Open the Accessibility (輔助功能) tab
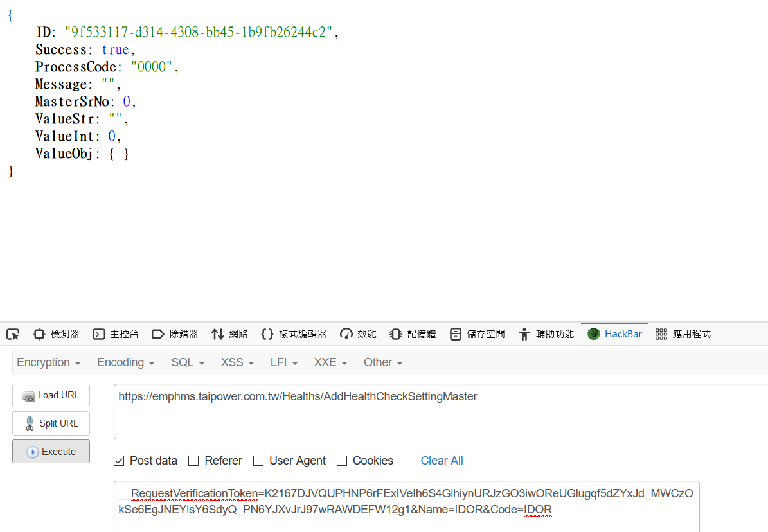768x532 pixels. (546, 334)
